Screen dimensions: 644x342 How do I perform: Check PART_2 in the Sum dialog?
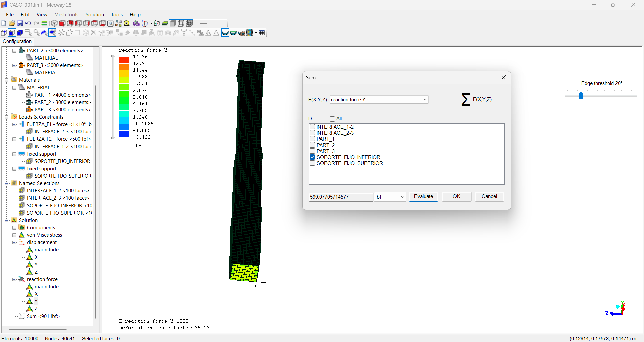click(312, 145)
